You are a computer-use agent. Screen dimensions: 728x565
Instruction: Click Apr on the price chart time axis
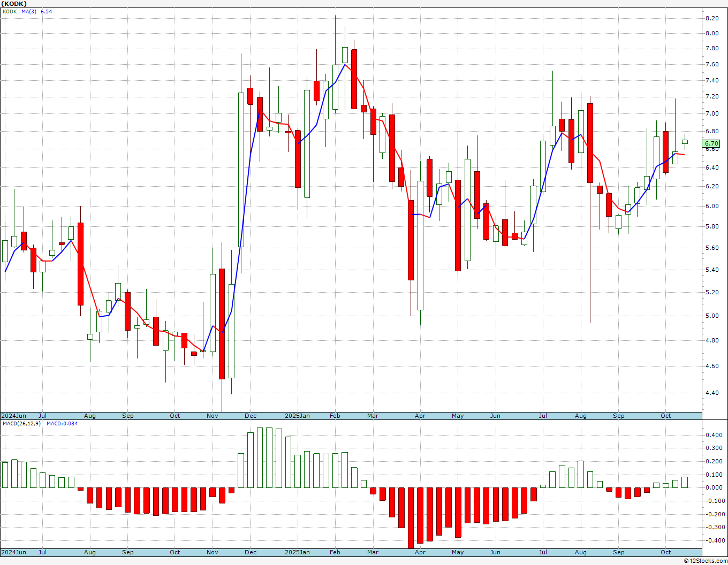[420, 416]
